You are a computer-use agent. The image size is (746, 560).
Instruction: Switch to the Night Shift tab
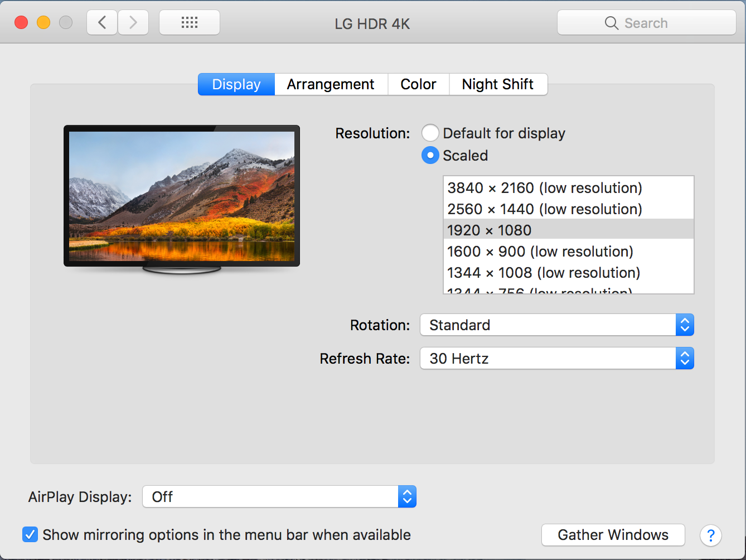pyautogui.click(x=498, y=84)
